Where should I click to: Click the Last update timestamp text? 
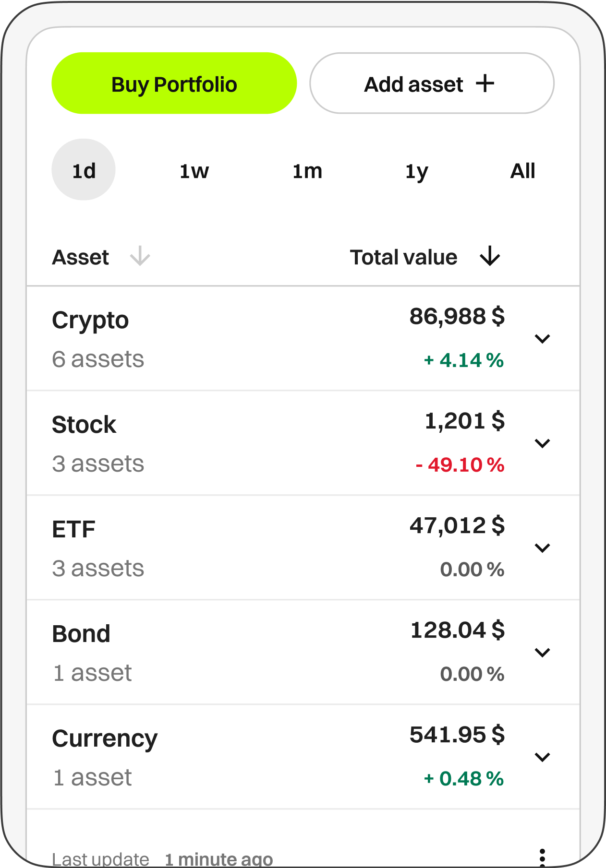[162, 859]
